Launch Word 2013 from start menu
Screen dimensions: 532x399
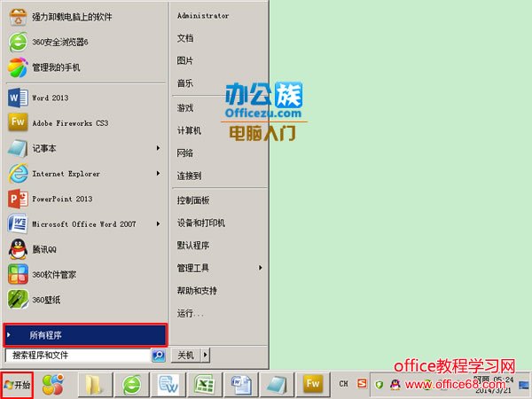tap(18, 98)
